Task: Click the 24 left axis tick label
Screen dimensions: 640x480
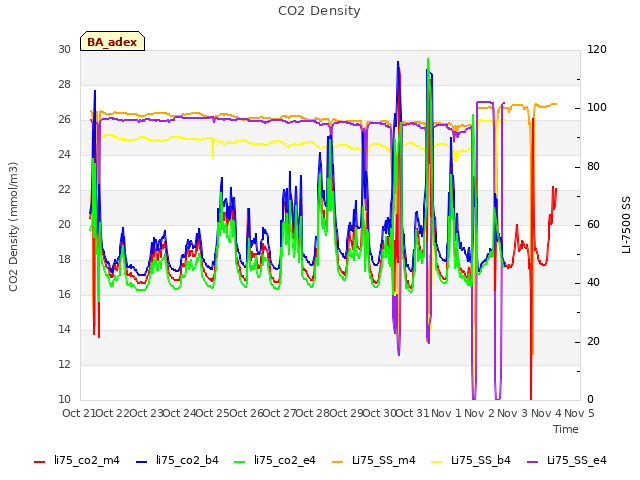Action: (x=64, y=154)
